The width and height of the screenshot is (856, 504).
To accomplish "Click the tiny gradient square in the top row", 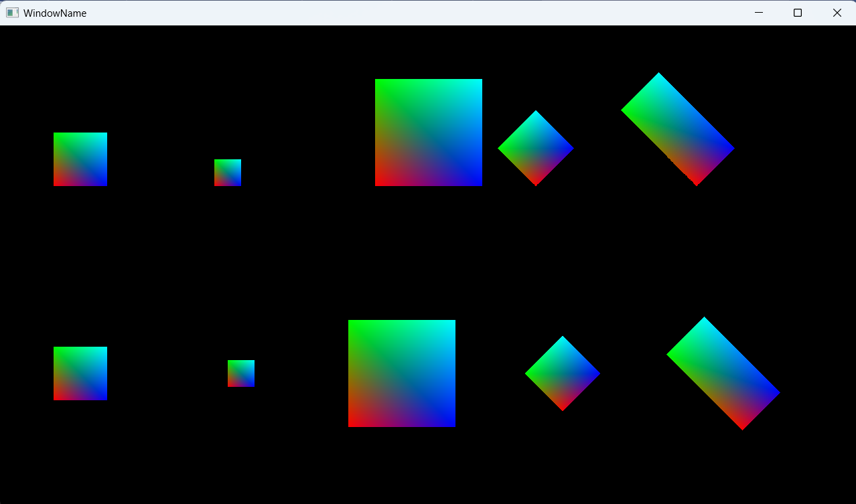I will [x=228, y=173].
